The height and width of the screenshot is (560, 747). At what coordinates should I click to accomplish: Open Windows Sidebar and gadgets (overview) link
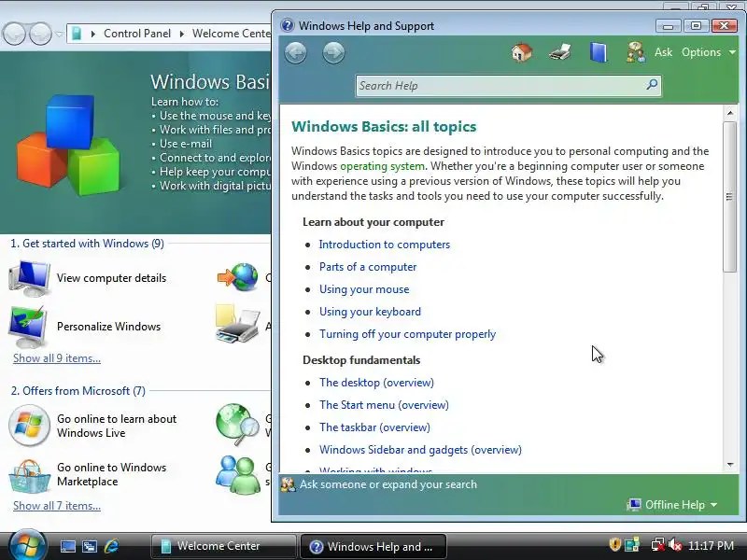point(420,450)
